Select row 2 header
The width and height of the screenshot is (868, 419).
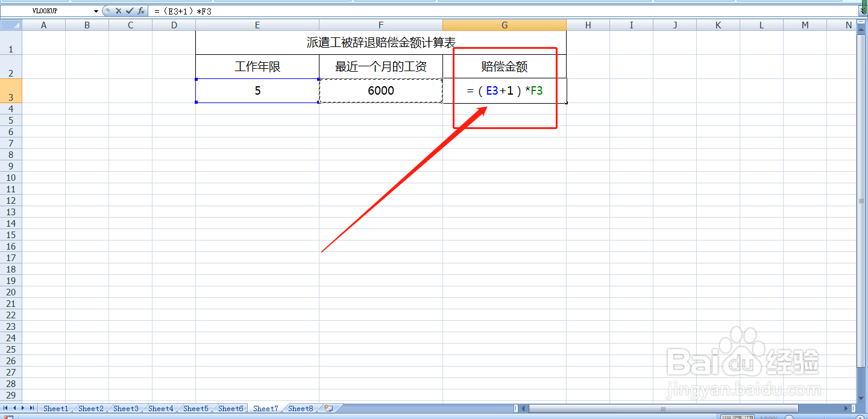pyautogui.click(x=11, y=67)
